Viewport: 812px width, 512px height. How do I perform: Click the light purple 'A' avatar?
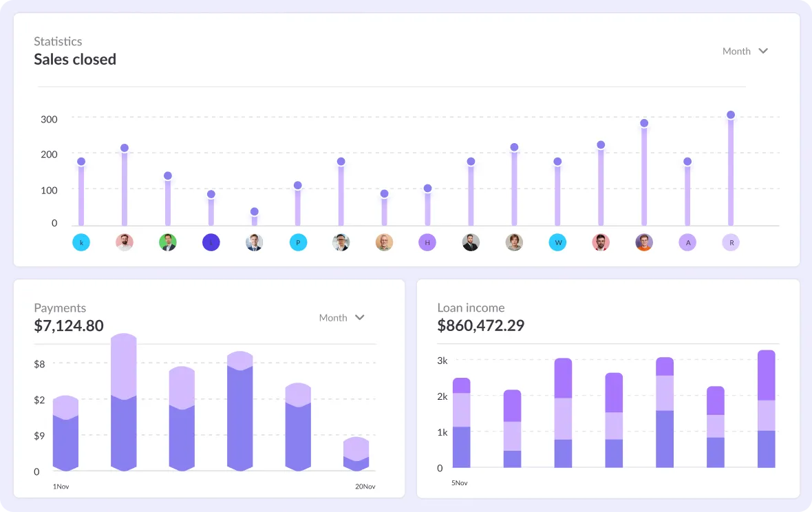687,242
